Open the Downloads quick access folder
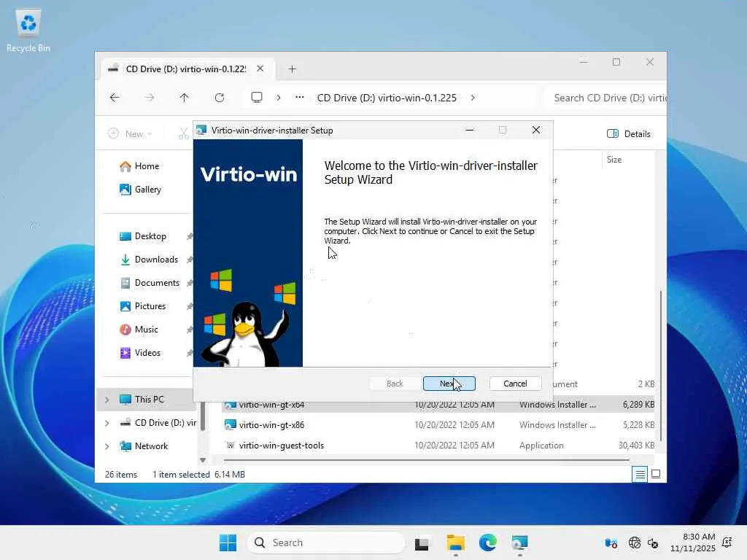Screen dimensions: 747x560 [x=156, y=260]
